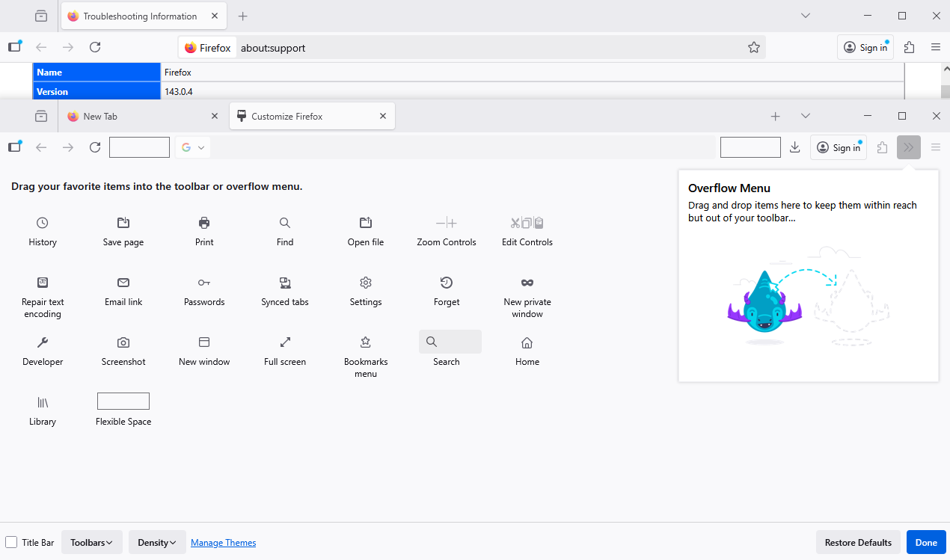Image resolution: width=950 pixels, height=560 pixels.
Task: Expand the Toolbars dropdown
Action: coord(91,542)
